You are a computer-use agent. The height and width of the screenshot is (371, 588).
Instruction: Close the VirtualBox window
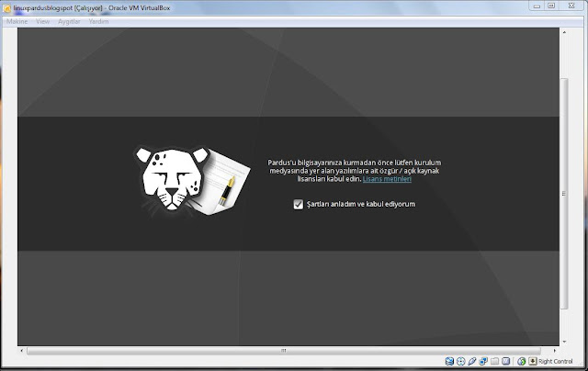pyautogui.click(x=571, y=6)
